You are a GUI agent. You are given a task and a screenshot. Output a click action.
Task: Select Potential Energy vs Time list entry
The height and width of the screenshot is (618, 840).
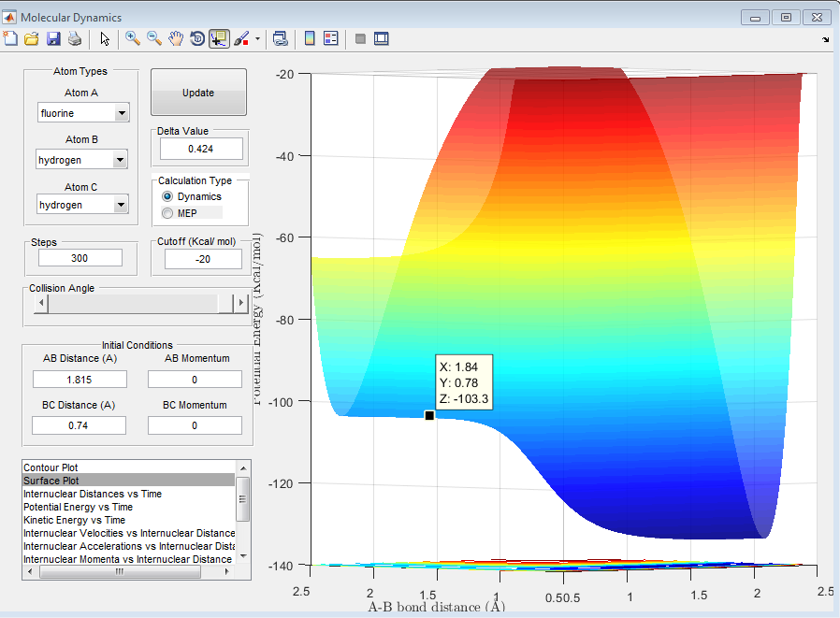click(x=78, y=507)
